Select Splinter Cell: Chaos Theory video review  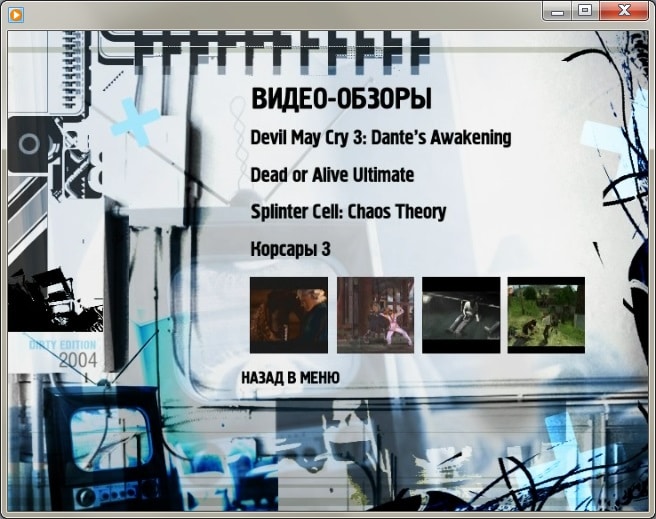click(348, 212)
